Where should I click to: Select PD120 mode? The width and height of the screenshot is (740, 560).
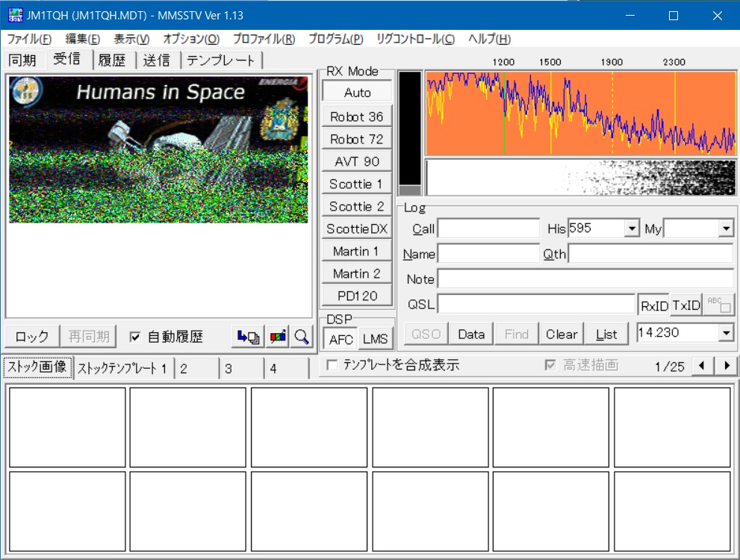[357, 296]
